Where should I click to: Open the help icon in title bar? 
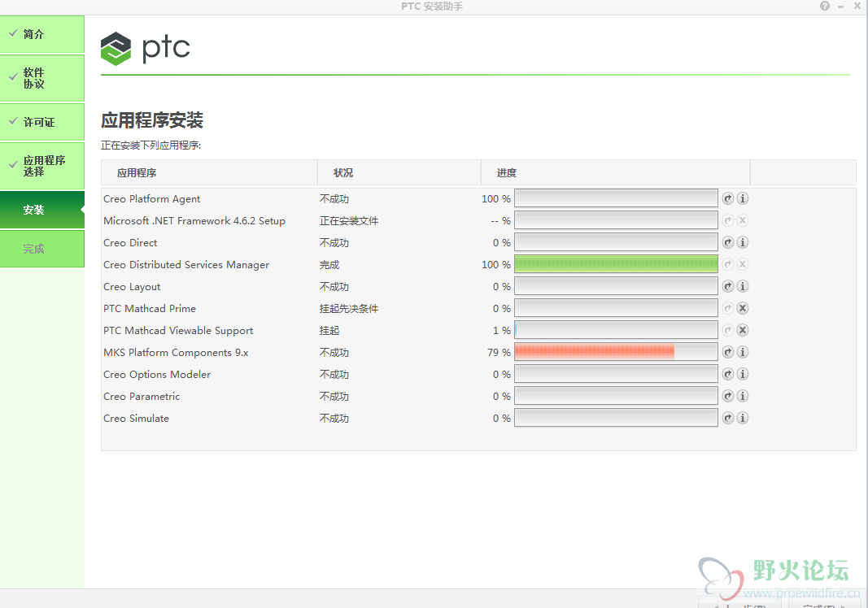pyautogui.click(x=825, y=6)
